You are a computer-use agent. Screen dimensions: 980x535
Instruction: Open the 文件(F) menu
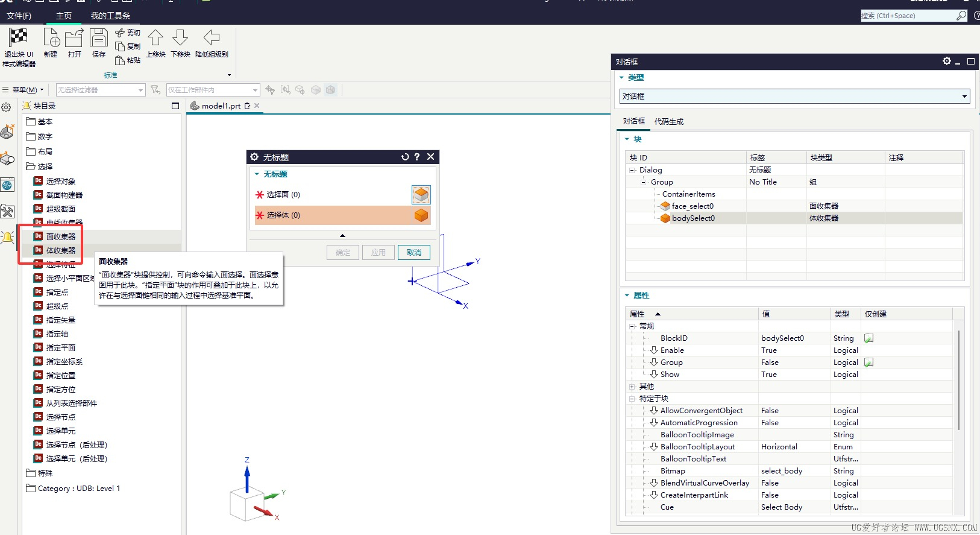(19, 16)
